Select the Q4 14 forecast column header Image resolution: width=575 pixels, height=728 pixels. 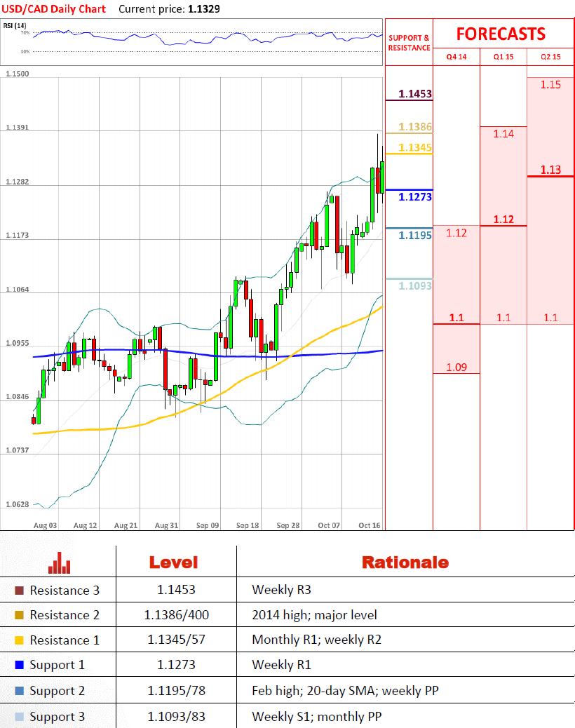click(x=456, y=57)
